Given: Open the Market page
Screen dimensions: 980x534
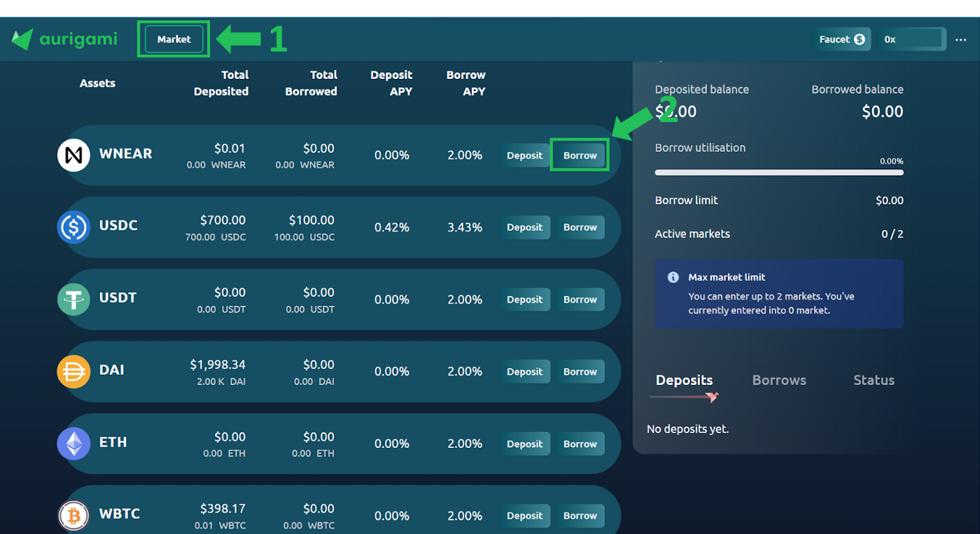Looking at the screenshot, I should pyautogui.click(x=174, y=39).
